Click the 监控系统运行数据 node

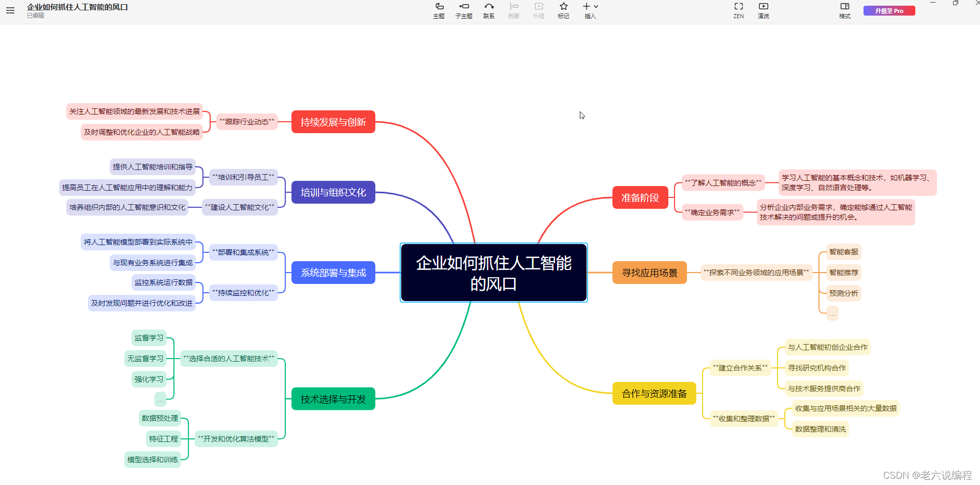coord(164,282)
